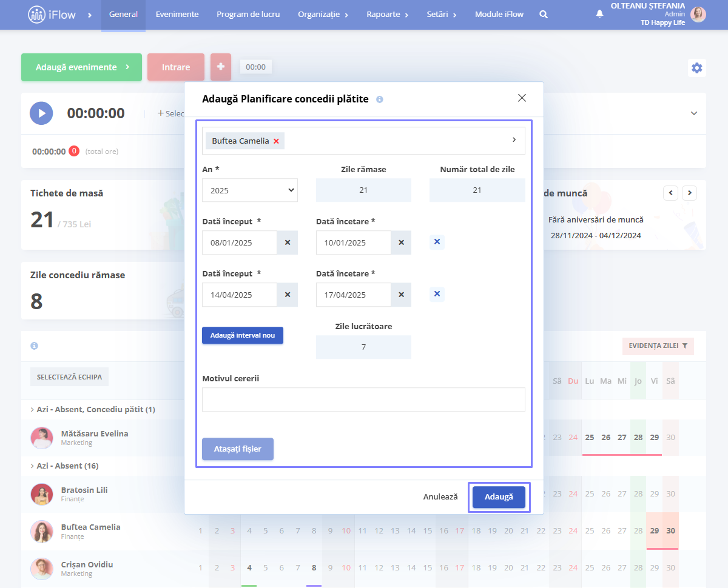The height and width of the screenshot is (588, 728).
Task: Click the info icon above the team selector
Action: pos(34,346)
